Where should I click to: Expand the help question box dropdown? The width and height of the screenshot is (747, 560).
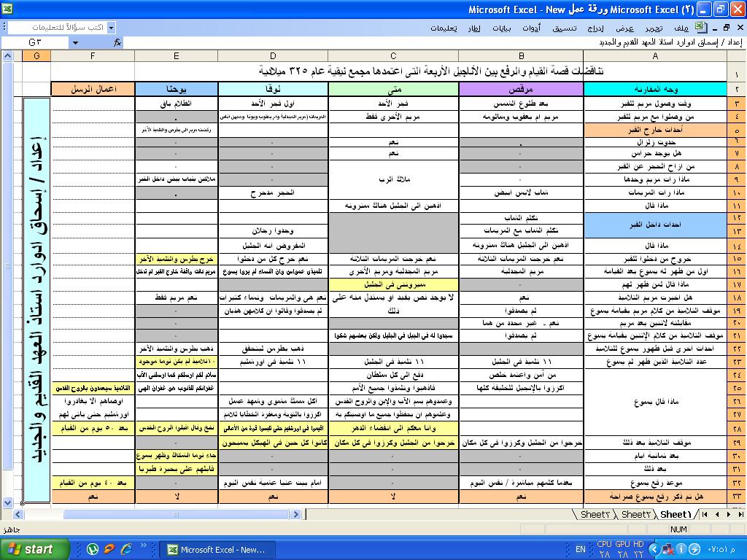pyautogui.click(x=111, y=28)
